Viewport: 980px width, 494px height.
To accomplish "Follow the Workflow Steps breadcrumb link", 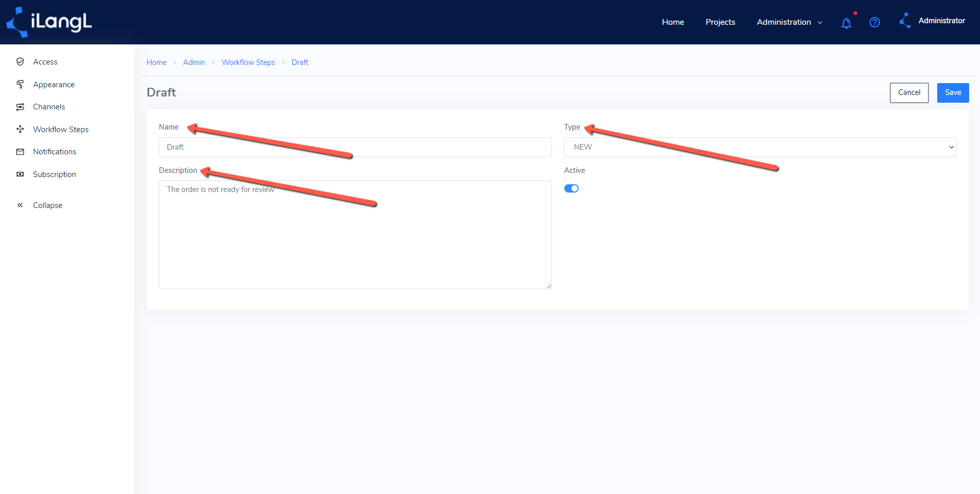I will (x=248, y=62).
